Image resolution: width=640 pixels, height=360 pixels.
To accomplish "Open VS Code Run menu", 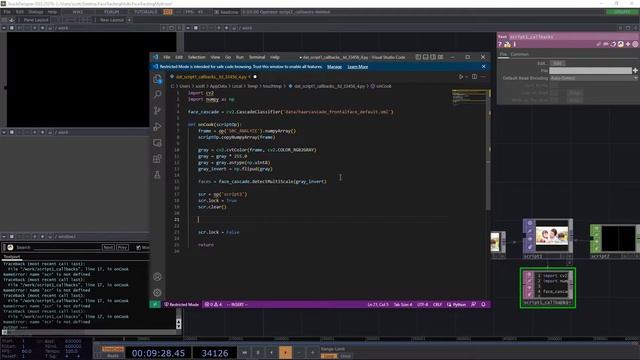I will point(240,57).
